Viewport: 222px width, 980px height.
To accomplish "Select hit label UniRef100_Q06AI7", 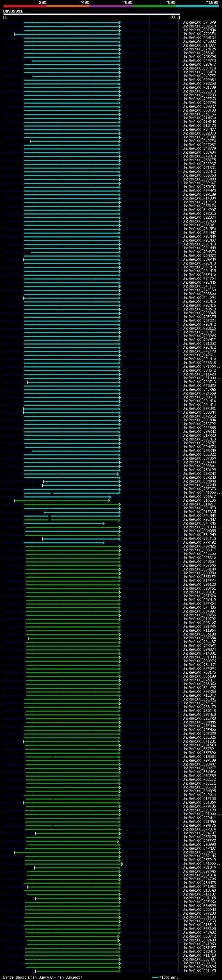I will click(199, 496).
